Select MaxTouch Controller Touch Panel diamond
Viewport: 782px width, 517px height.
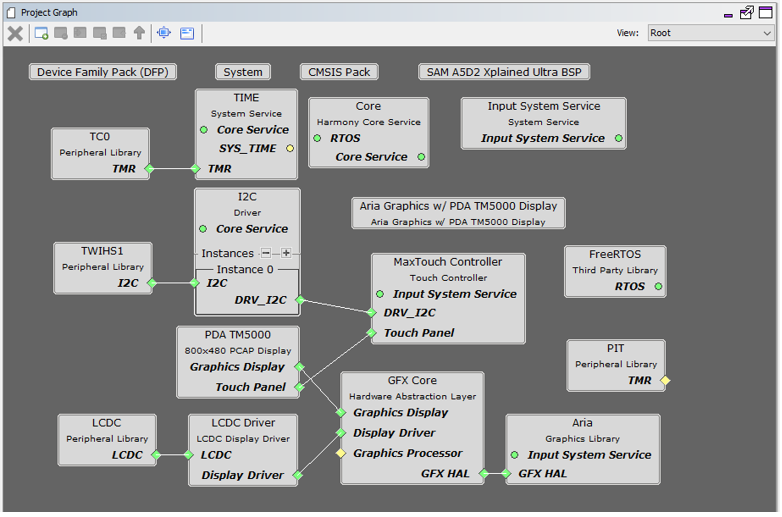point(372,333)
